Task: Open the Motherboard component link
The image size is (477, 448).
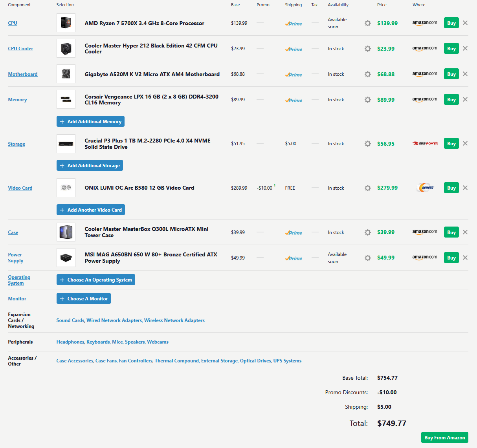Action: (23, 74)
